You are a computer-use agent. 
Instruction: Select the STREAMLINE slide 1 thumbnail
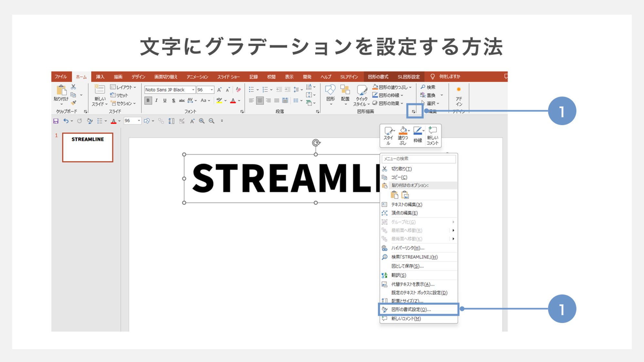[x=88, y=147]
